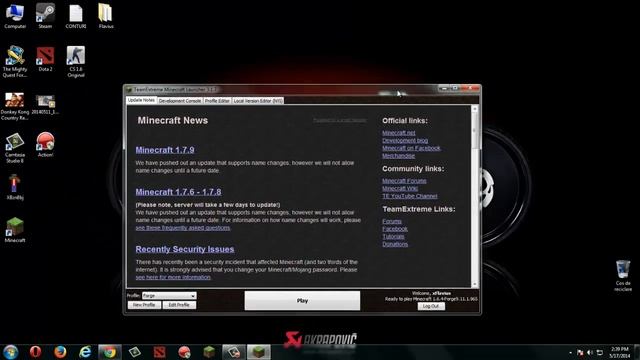Viewport: 640px width, 360px height.
Task: Open Camtasia Studio from the taskbar
Action: pyautogui.click(x=135, y=352)
